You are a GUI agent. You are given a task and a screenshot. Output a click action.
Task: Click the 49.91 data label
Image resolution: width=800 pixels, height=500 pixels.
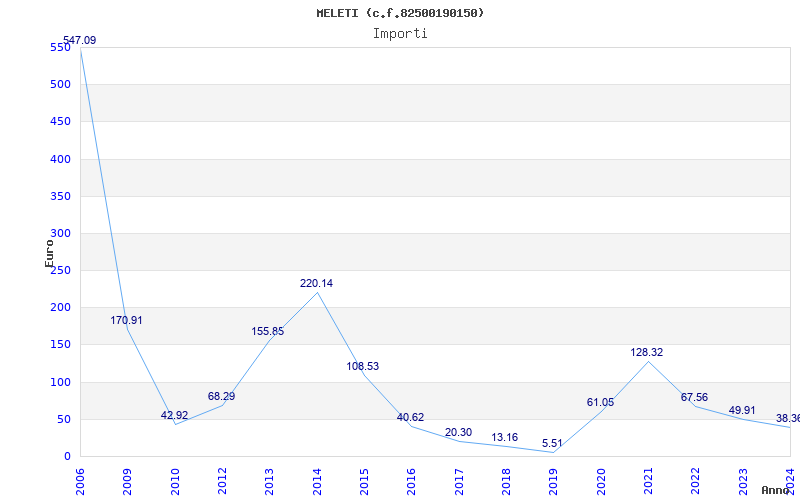(742, 410)
